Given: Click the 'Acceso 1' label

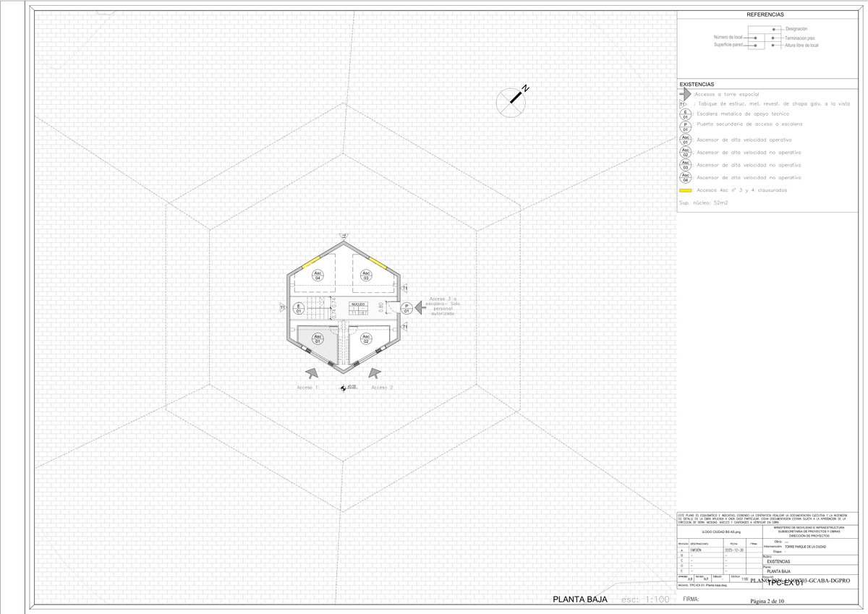Looking at the screenshot, I should pyautogui.click(x=307, y=388).
